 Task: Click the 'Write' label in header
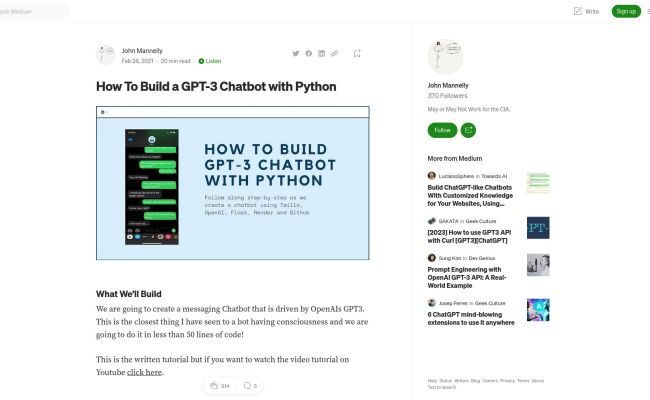592,12
